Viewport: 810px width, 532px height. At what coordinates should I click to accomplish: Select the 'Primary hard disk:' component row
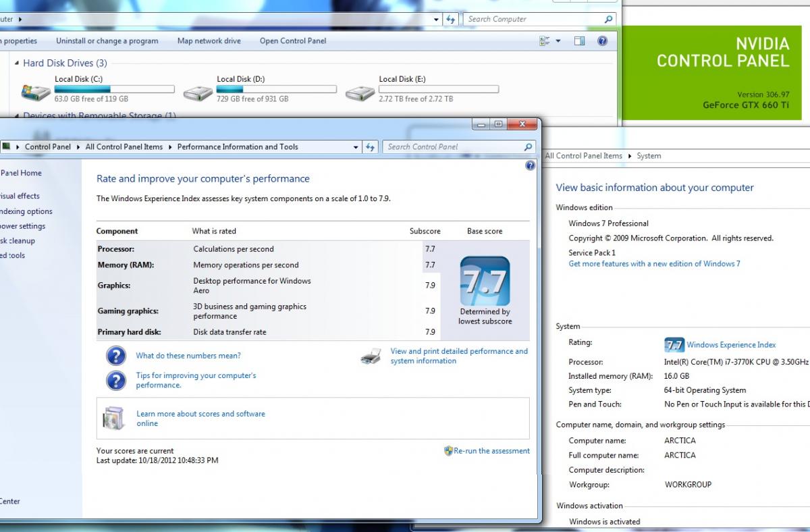coord(268,332)
